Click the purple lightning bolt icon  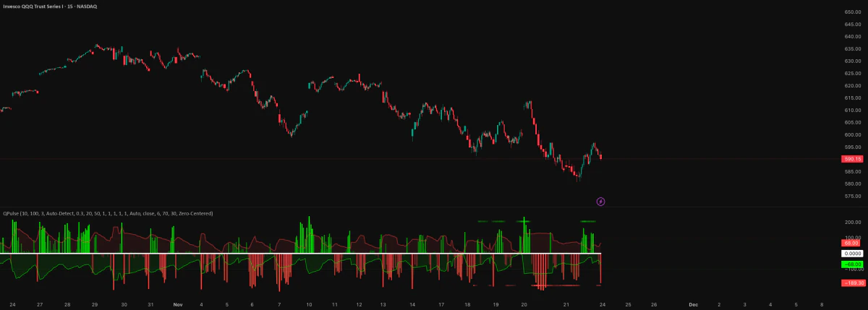600,201
